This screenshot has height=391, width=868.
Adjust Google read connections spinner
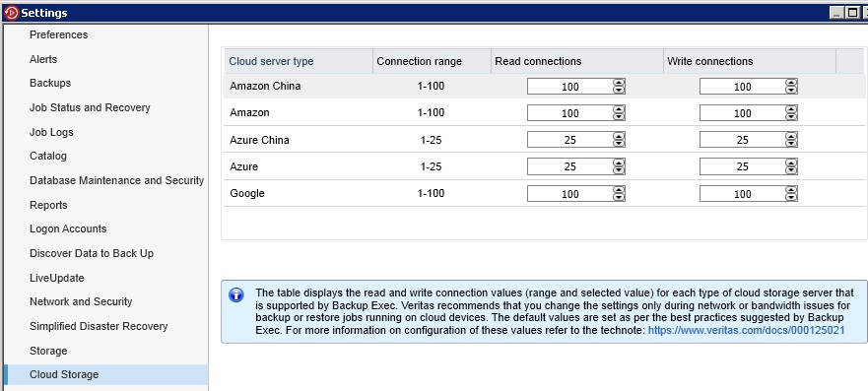pyautogui.click(x=619, y=194)
